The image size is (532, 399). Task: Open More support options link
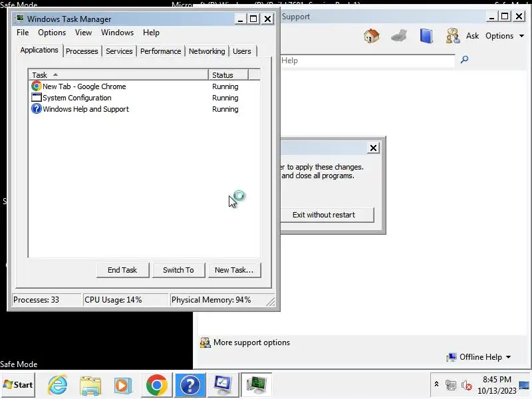click(x=252, y=342)
